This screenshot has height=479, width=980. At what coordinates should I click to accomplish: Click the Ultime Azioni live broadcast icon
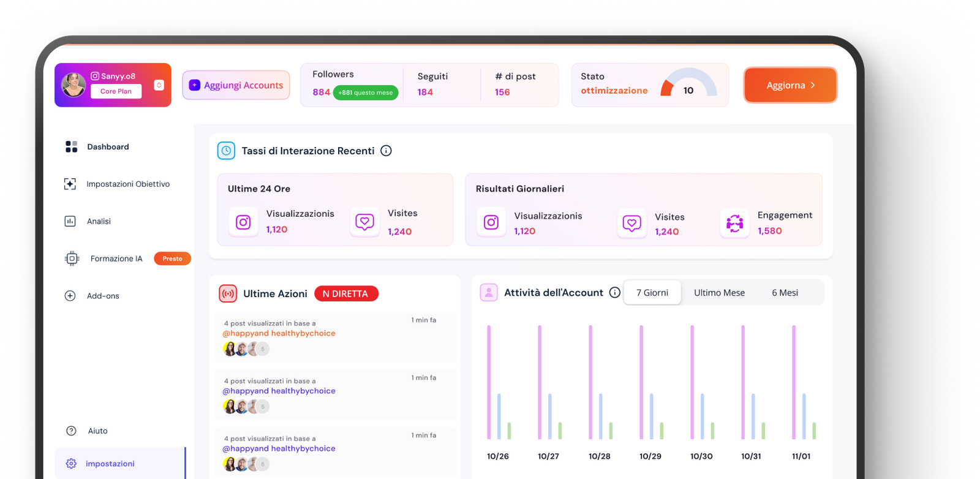pos(228,293)
